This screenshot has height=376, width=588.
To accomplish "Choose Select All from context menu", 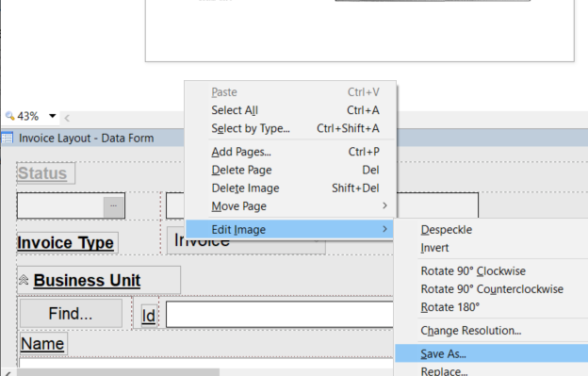I will pos(290,110).
